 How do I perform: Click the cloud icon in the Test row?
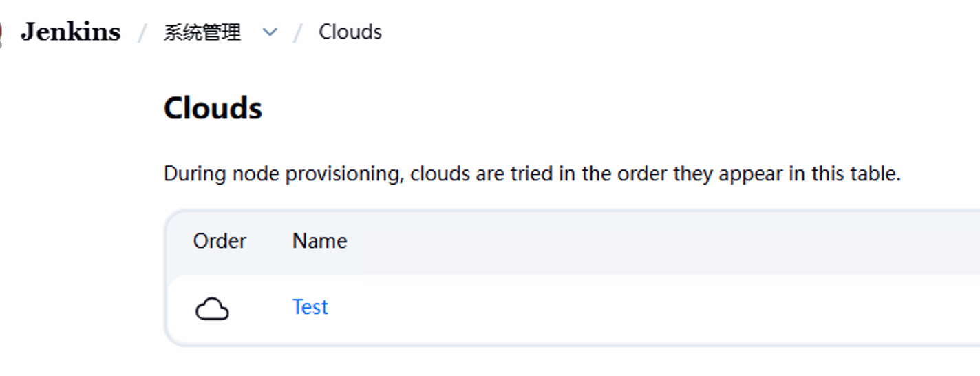(212, 309)
